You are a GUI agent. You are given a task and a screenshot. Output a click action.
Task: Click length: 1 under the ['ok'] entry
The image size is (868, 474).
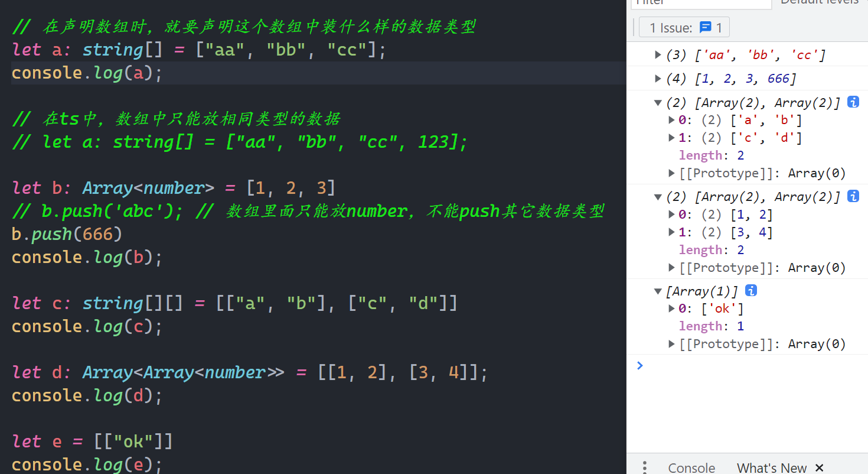(x=712, y=326)
